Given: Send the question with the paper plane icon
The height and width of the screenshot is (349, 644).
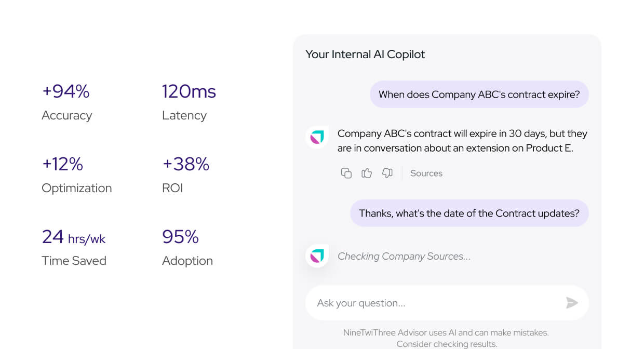Looking at the screenshot, I should coord(572,303).
